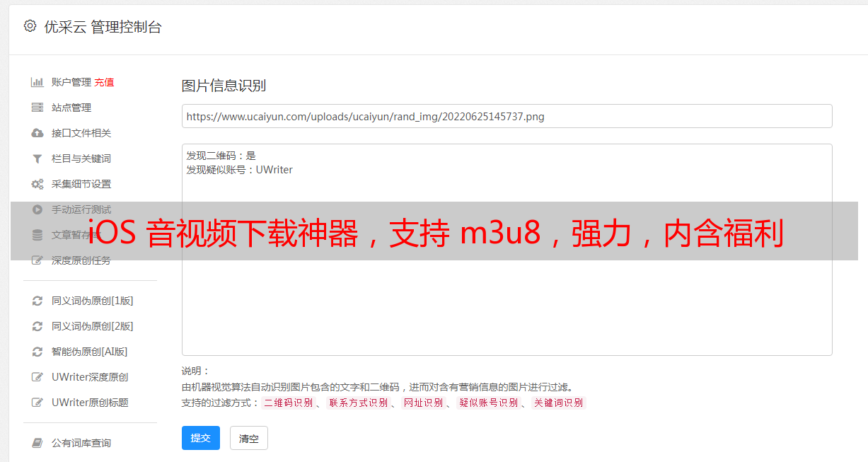The image size is (868, 462).
Task: Click the 二维码识别 tag
Action: coord(288,403)
